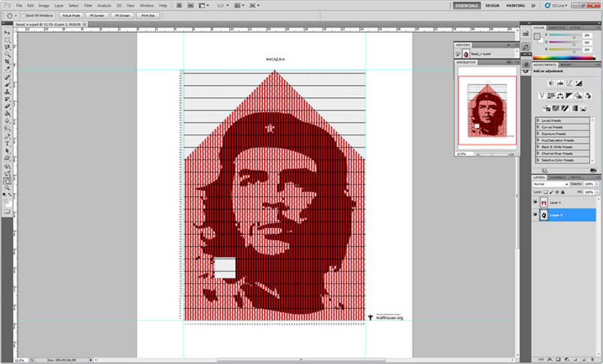Toggle lock all in Layers panel

[x=563, y=192]
